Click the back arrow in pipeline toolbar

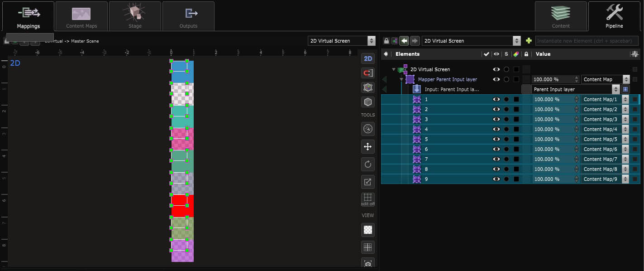pyautogui.click(x=404, y=41)
